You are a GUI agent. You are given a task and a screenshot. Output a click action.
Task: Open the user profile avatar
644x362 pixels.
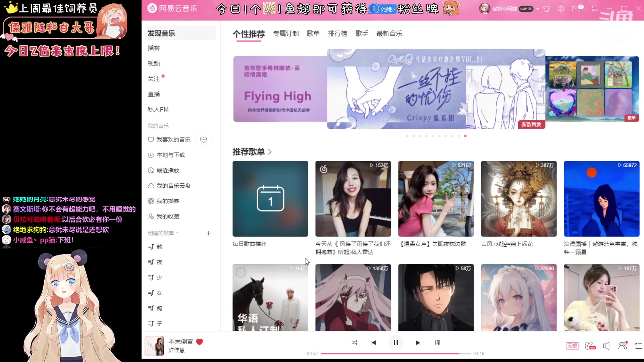pos(484,9)
